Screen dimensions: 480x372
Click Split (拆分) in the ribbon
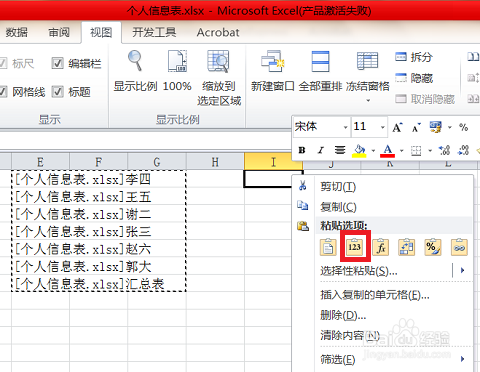414,57
